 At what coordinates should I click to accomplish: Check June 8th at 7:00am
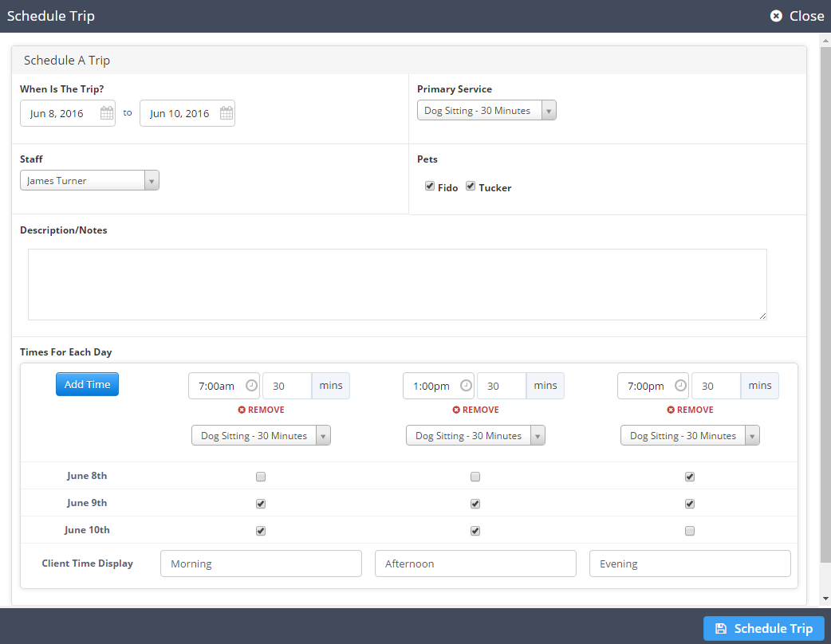pos(261,477)
